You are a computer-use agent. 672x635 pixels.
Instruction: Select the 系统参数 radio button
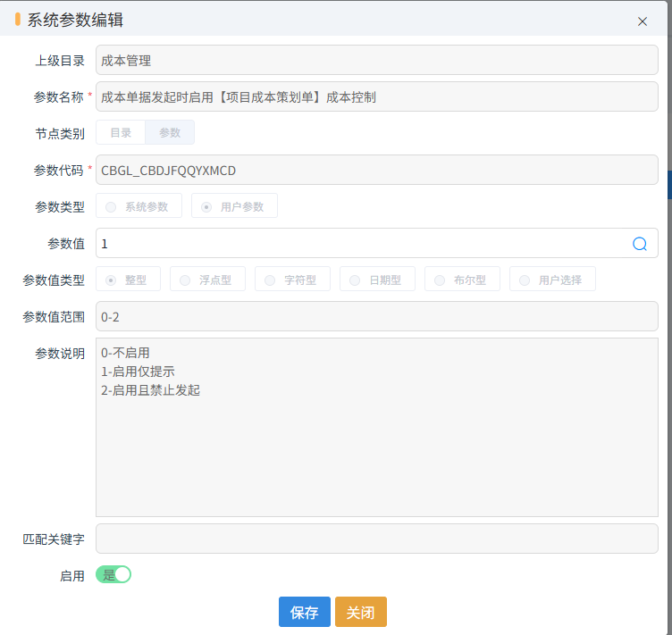click(139, 206)
